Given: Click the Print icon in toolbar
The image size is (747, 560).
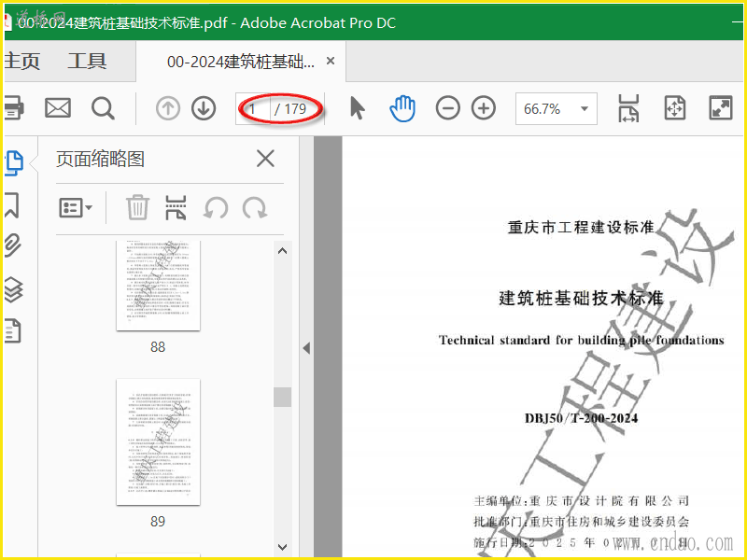Looking at the screenshot, I should click(13, 108).
